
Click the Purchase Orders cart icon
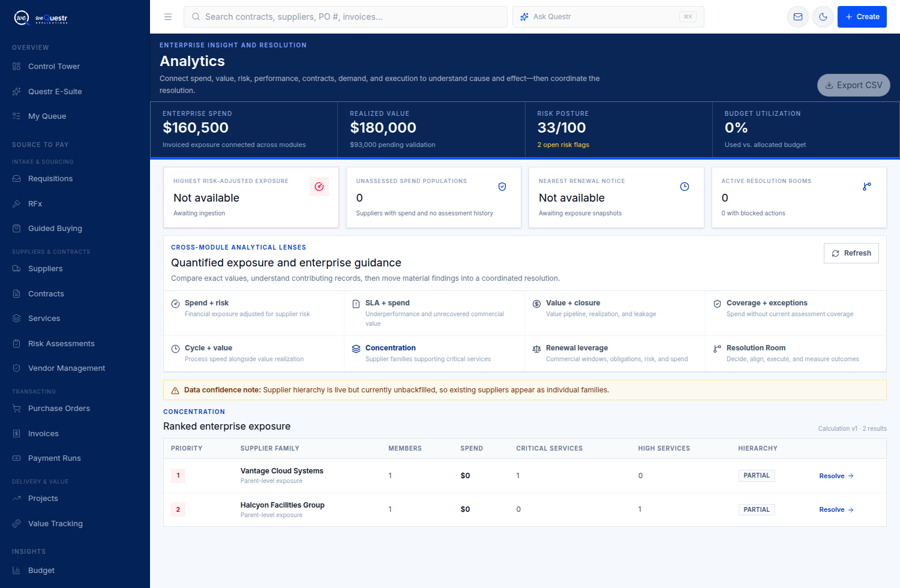point(17,409)
